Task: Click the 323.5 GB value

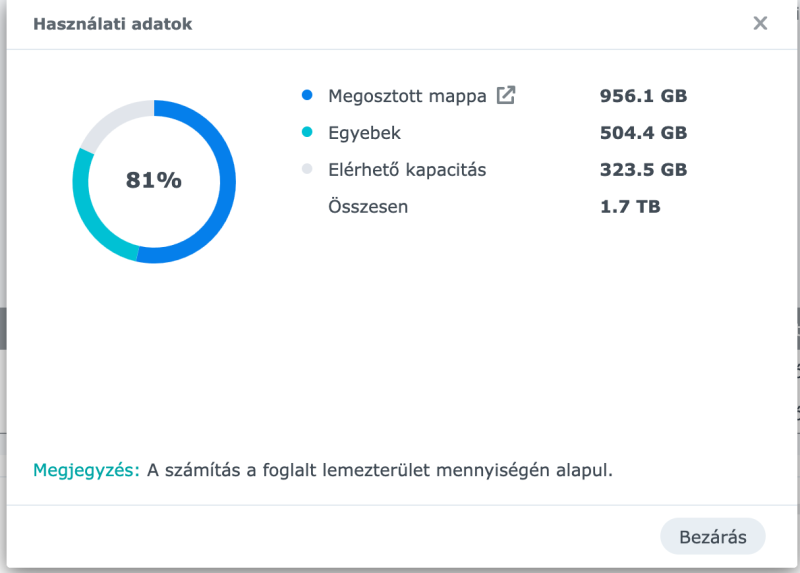Action: [x=643, y=170]
